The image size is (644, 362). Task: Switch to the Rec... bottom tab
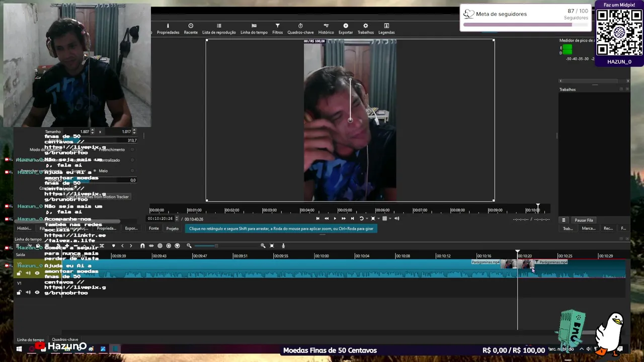point(608,229)
